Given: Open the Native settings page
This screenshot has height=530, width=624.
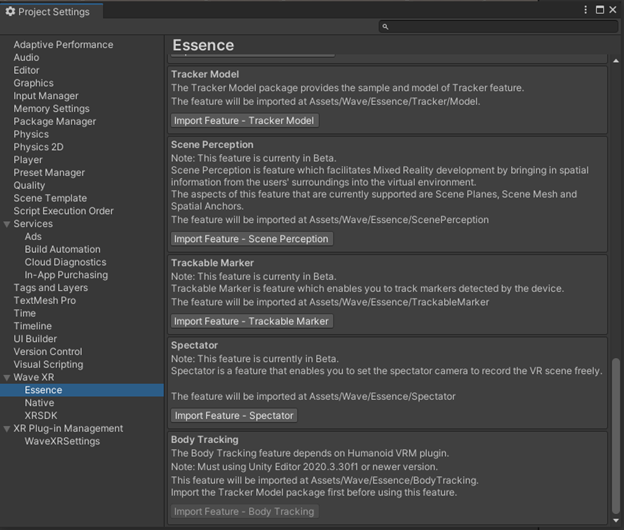Looking at the screenshot, I should [40, 403].
